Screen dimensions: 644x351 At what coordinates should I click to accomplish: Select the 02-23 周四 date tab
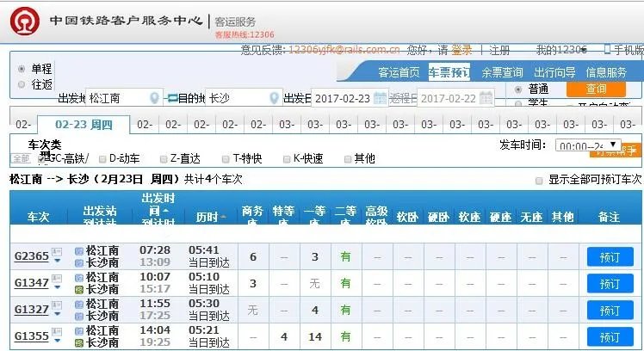click(84, 125)
